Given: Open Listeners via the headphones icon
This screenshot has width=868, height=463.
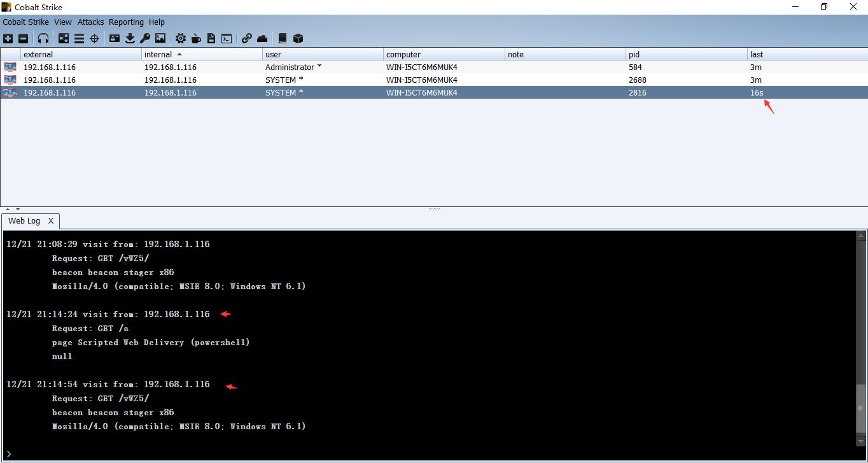Looking at the screenshot, I should pyautogui.click(x=43, y=38).
